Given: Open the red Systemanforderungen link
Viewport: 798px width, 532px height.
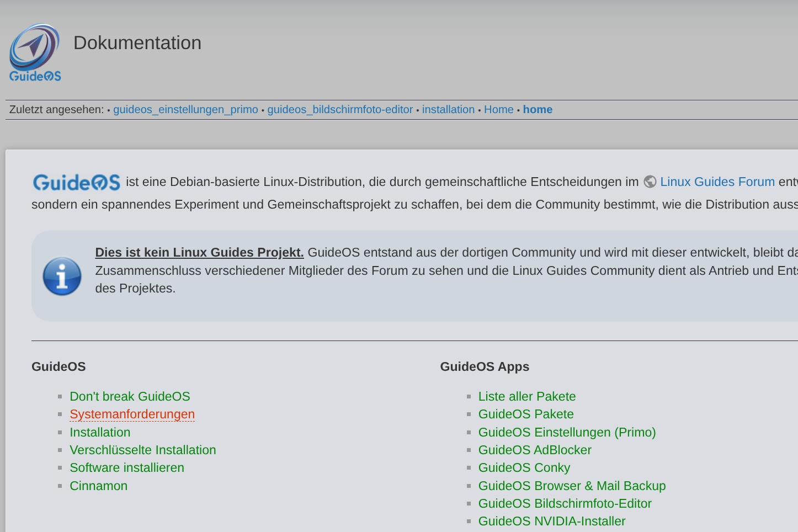Looking at the screenshot, I should 132,414.
